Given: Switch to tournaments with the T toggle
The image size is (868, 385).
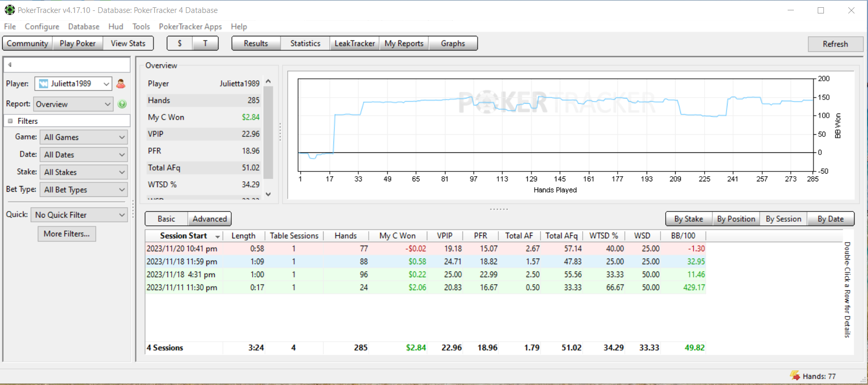Looking at the screenshot, I should (205, 44).
